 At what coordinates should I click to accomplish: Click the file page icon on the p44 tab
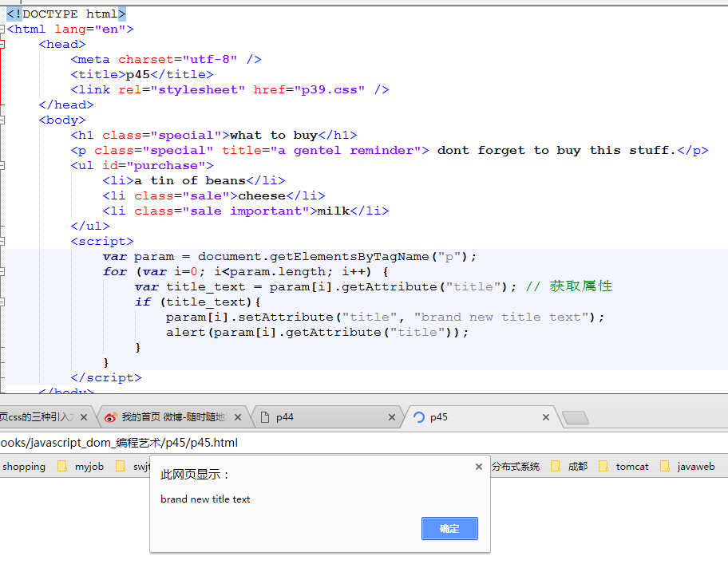tap(265, 417)
